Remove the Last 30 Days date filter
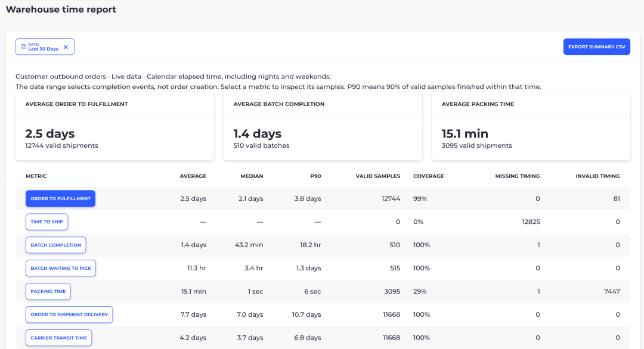Viewport: 644px width, 349px height. pyautogui.click(x=66, y=47)
